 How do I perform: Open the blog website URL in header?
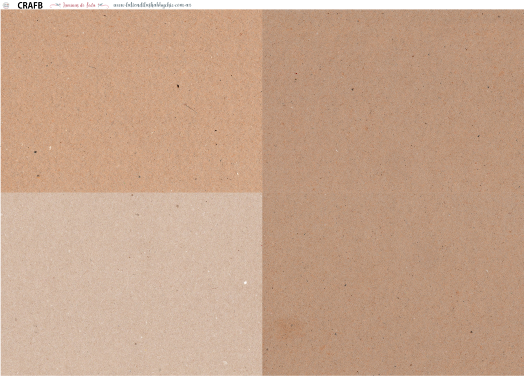[152, 5]
